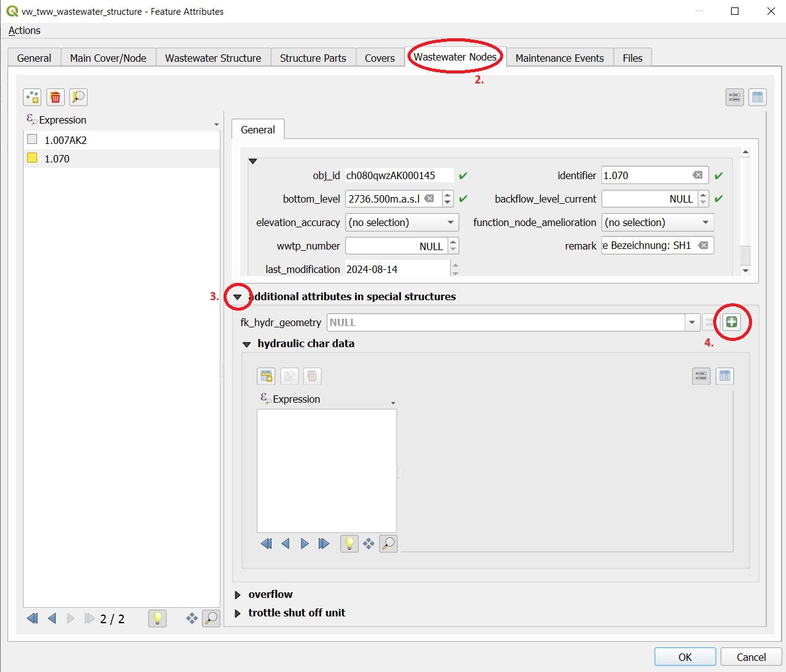The height and width of the screenshot is (672, 786).
Task: Go to last feature beside the 2 / 2 counter
Action: tap(90, 618)
